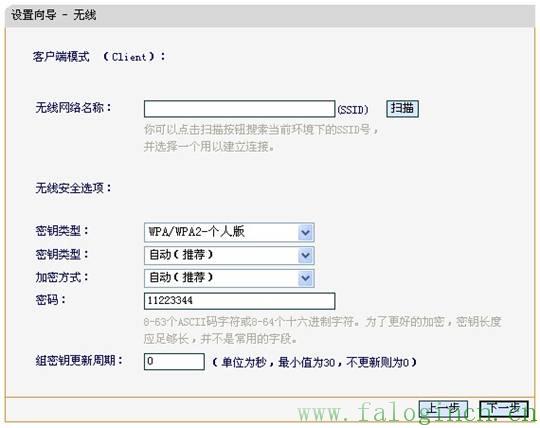
Task: Select the 组密钥更新周期 input box
Action: 174,362
